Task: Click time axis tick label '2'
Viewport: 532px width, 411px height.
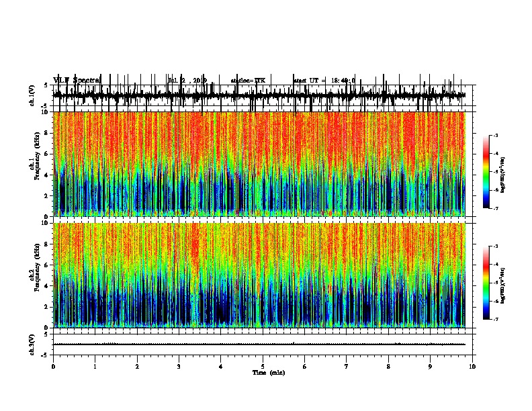Action: [x=137, y=367]
